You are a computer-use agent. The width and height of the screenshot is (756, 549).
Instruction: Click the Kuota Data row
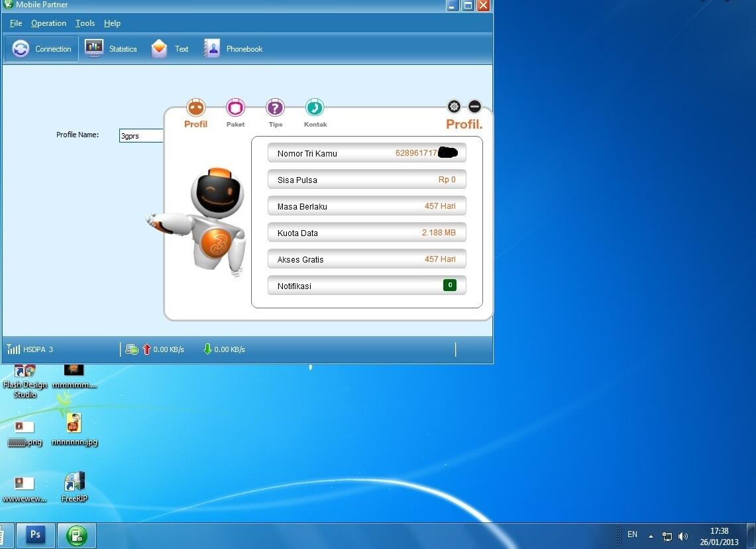tap(367, 233)
